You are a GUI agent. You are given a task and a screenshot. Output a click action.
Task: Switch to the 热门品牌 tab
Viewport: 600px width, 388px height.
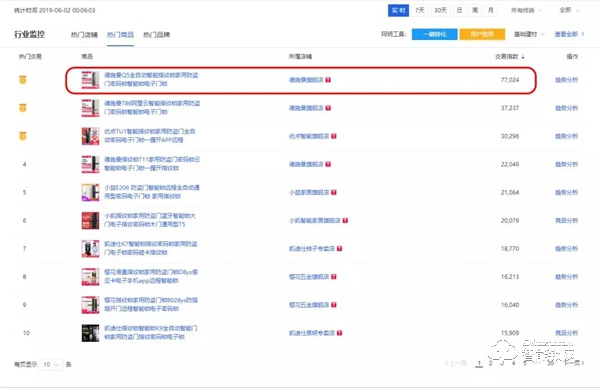157,35
